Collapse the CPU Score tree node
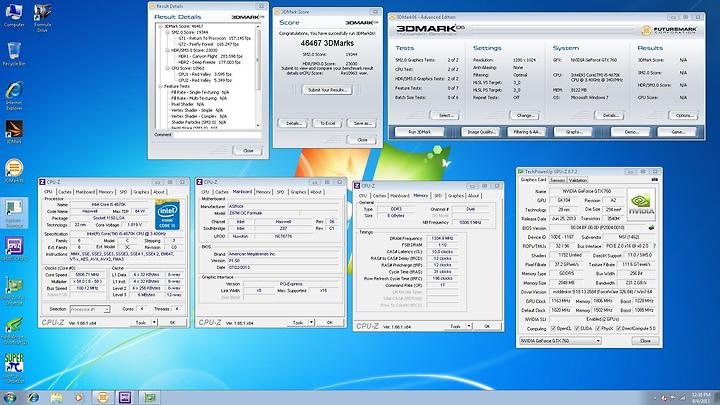The width and height of the screenshot is (720, 405). click(x=167, y=68)
